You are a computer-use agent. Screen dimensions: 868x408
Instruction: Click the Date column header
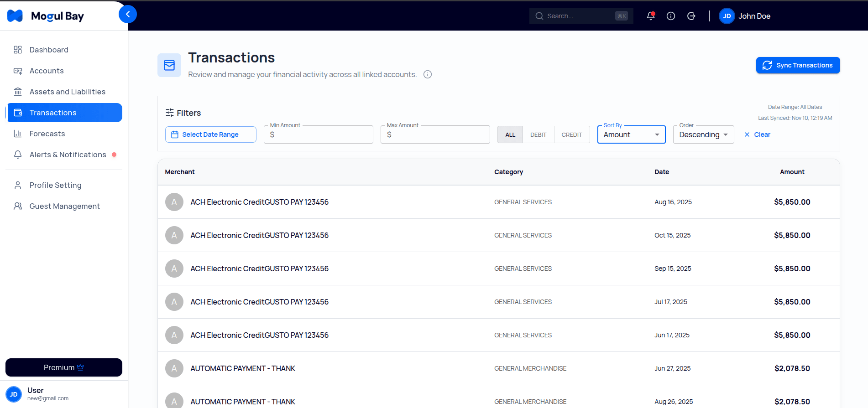point(662,172)
